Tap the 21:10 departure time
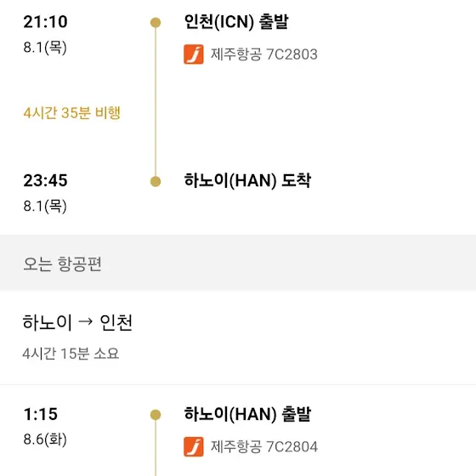Image resolution: width=476 pixels, height=476 pixels. point(45,22)
